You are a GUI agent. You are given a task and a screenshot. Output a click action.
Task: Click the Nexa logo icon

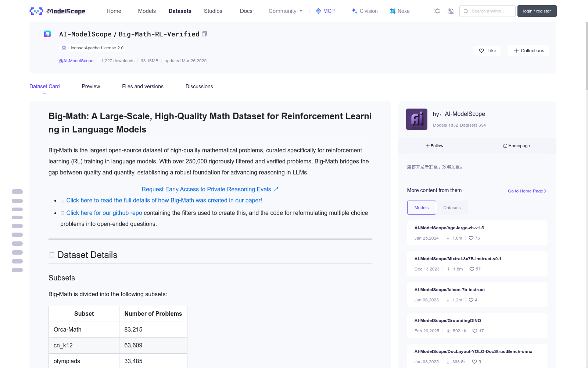pos(393,11)
